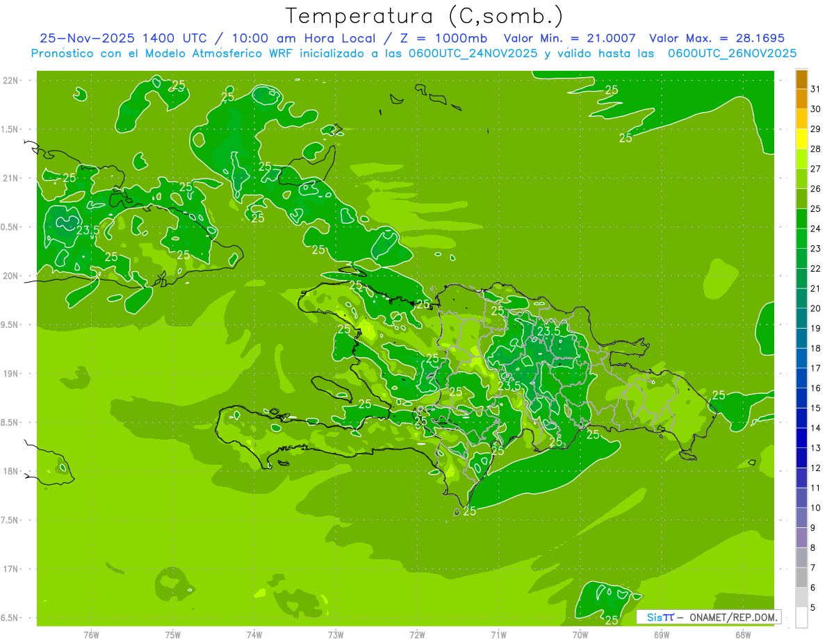834x644 pixels.
Task: Click the "17N" latitude axis label
Action: 10,569
